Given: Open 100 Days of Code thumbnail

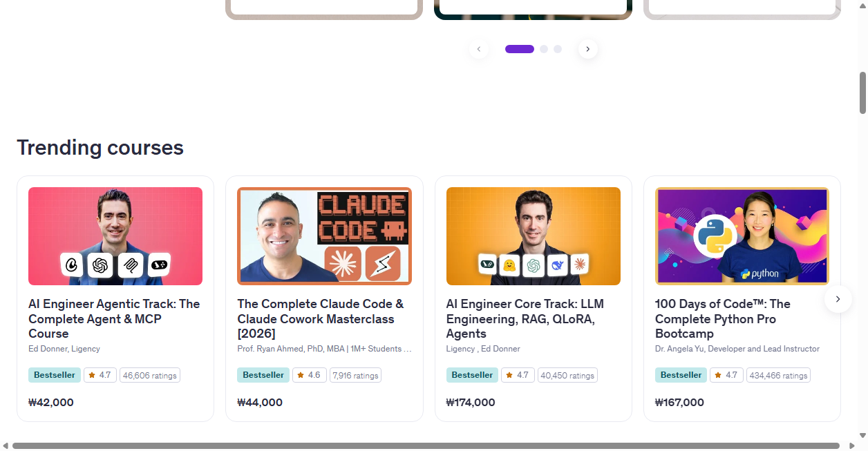Looking at the screenshot, I should point(742,236).
